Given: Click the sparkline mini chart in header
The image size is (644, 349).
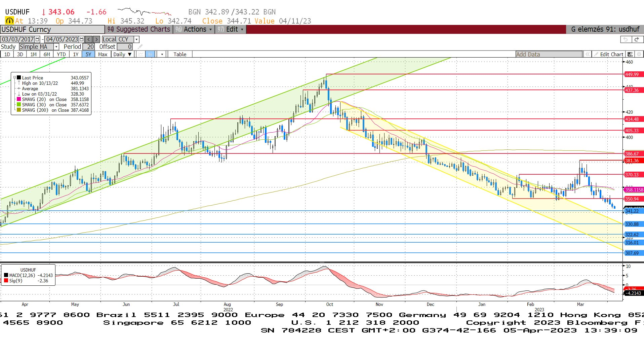Looking at the screenshot, I should tap(145, 12).
